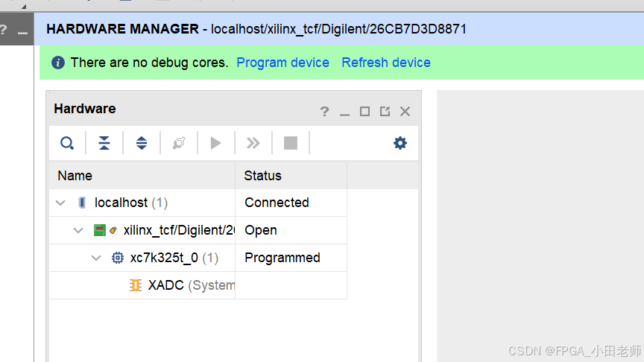Click the Program device link
Image resolution: width=644 pixels, height=362 pixels.
click(282, 63)
